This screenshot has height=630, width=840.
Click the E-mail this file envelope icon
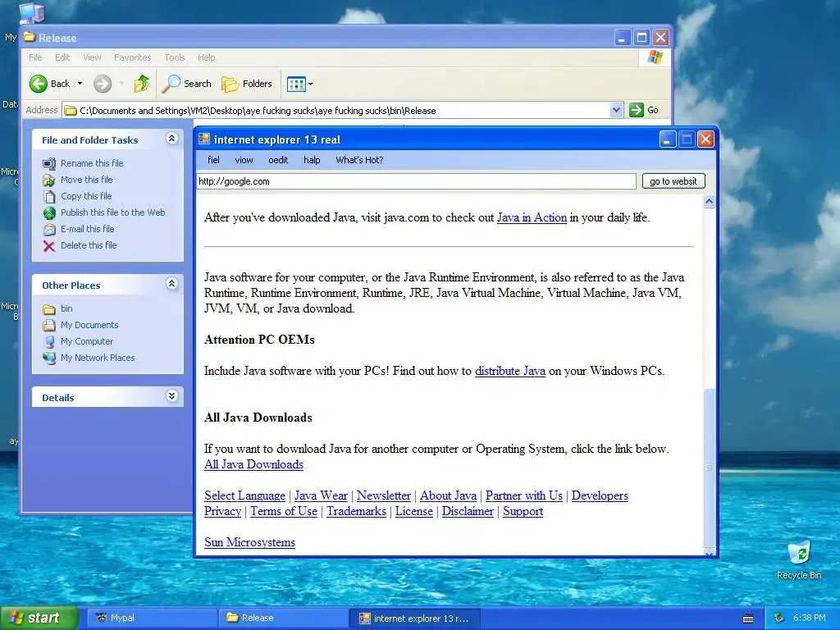tap(49, 230)
